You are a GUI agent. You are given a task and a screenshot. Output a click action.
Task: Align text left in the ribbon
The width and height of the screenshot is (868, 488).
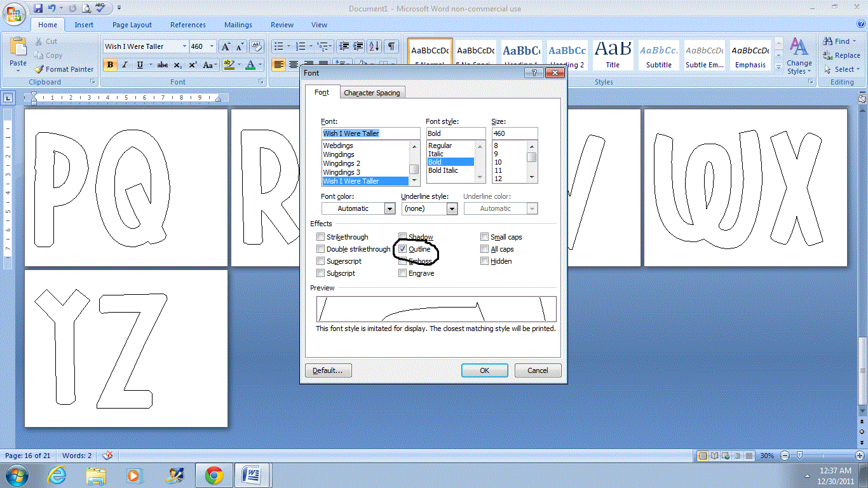(x=278, y=65)
